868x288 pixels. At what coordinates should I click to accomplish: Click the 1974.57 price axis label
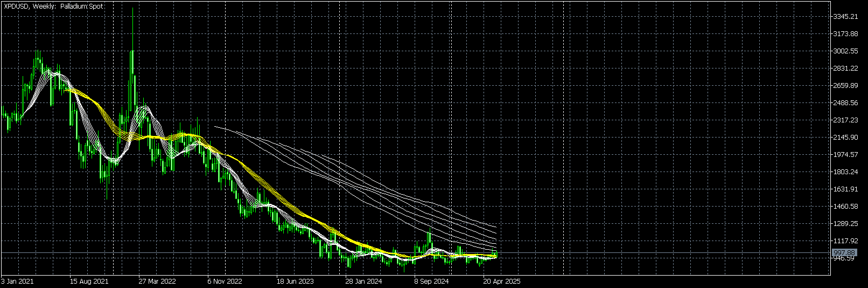coord(845,155)
